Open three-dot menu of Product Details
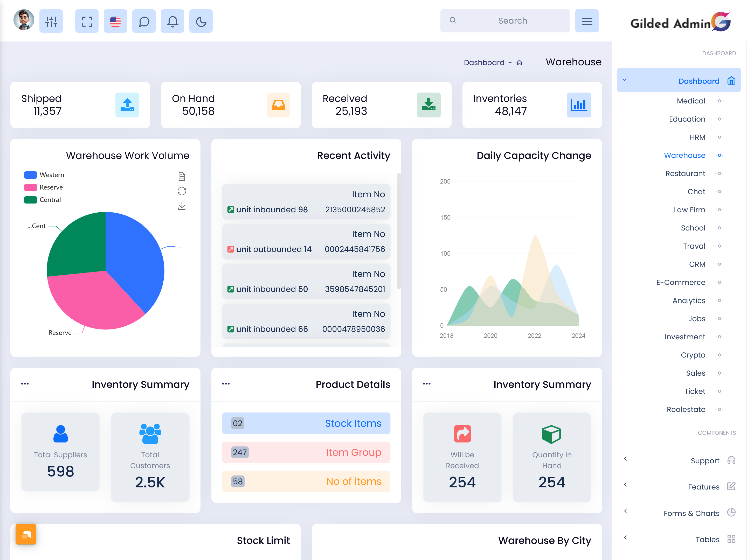Viewport: 747px width, 560px height. point(226,384)
